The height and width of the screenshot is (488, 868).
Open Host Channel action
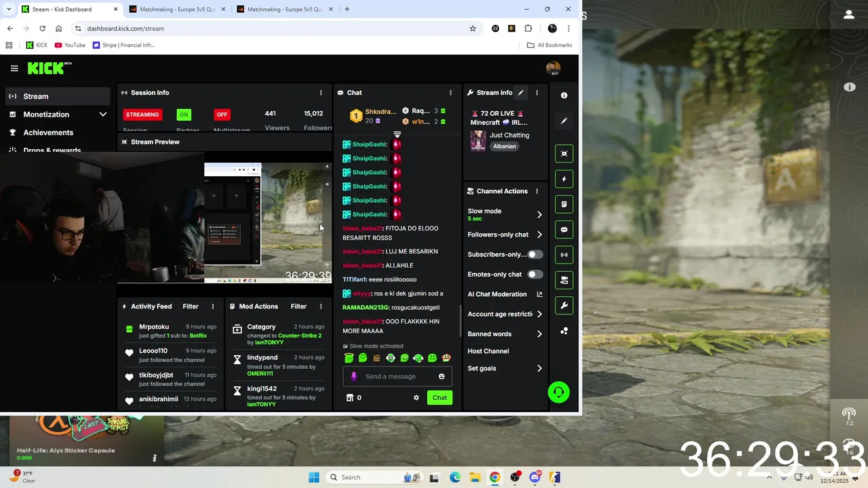(488, 351)
